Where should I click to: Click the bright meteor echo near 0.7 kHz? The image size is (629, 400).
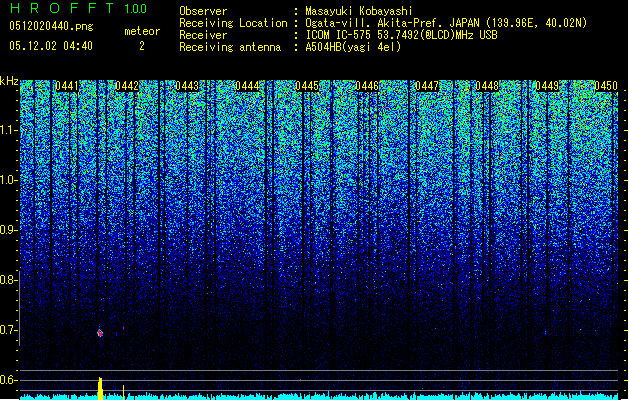tap(100, 333)
